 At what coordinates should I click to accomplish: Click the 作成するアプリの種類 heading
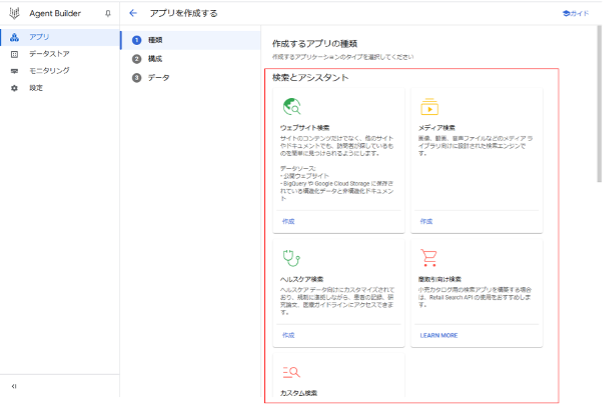pos(315,44)
